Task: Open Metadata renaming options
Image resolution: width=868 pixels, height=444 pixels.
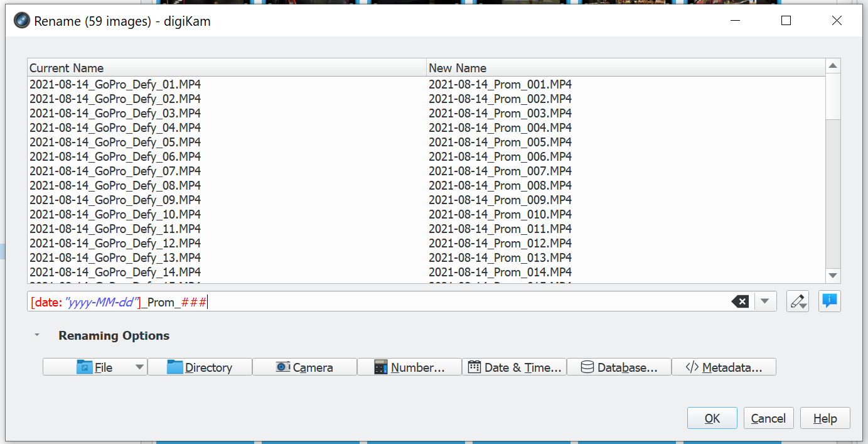Action: 724,367
